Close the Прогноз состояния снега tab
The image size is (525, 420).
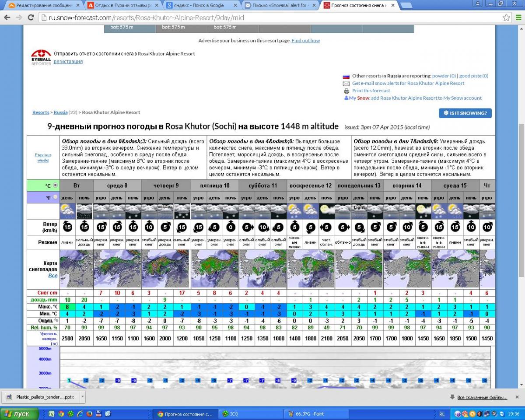click(x=392, y=6)
